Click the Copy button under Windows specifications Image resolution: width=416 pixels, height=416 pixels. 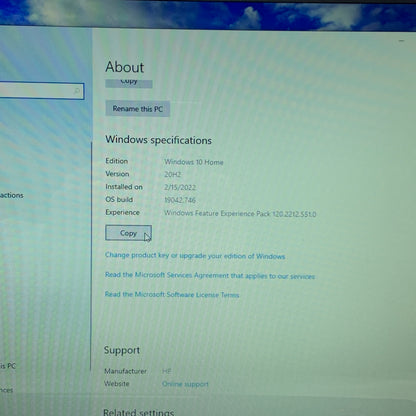[x=128, y=233]
